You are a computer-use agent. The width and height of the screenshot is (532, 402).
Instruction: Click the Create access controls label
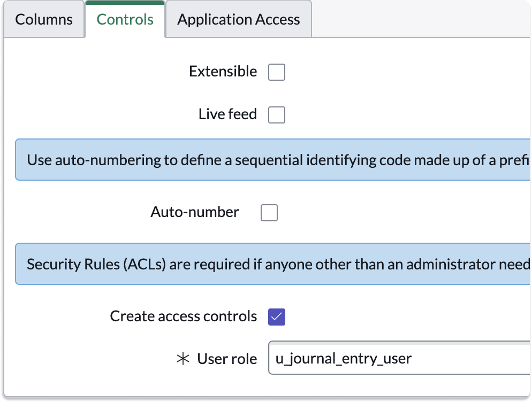(183, 316)
